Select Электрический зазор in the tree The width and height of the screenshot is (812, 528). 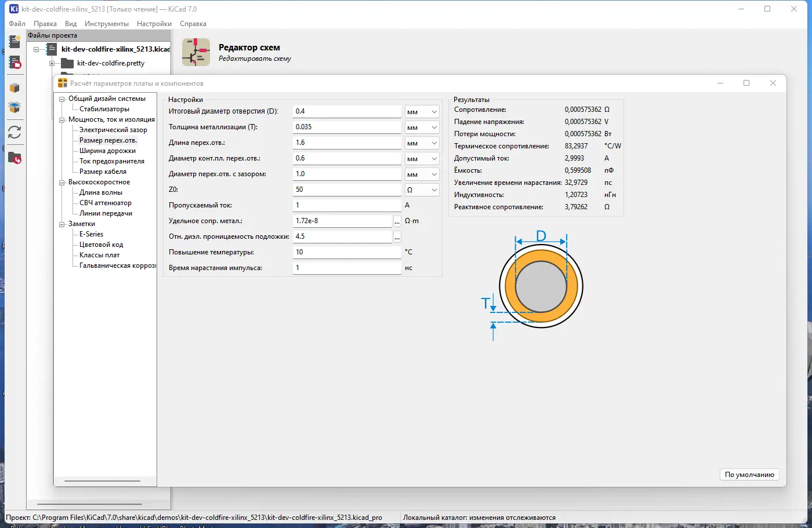tap(113, 130)
